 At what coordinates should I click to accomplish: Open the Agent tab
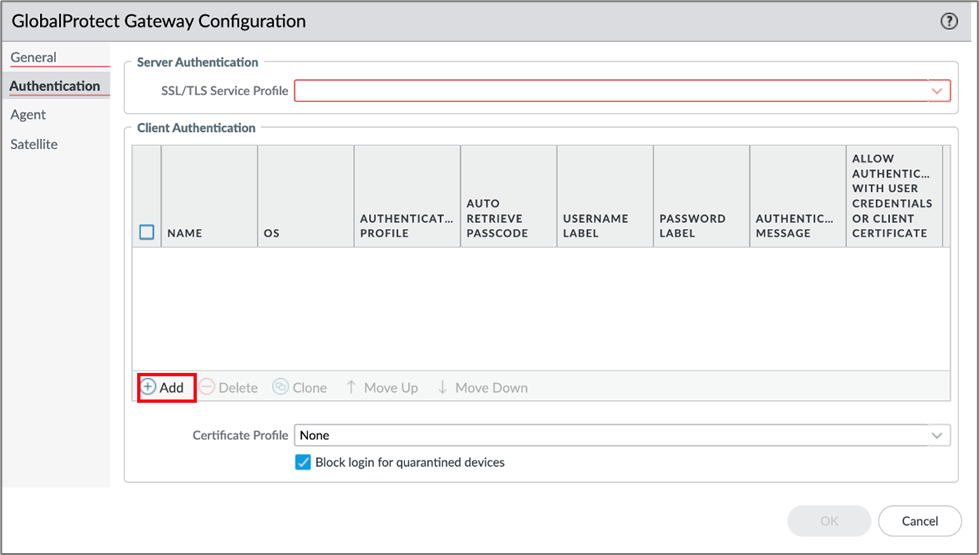click(28, 115)
